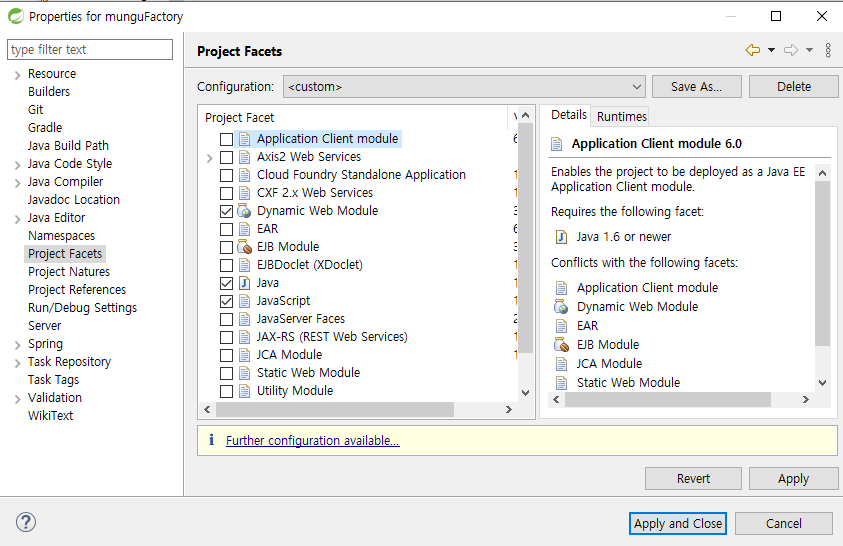
Task: Open the back history dropdown arrow
Action: click(771, 50)
